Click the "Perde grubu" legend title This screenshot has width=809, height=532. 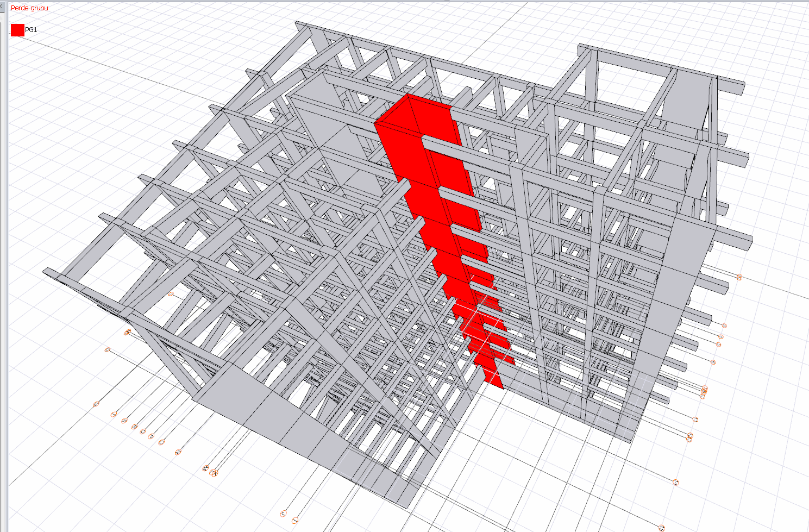pos(29,8)
